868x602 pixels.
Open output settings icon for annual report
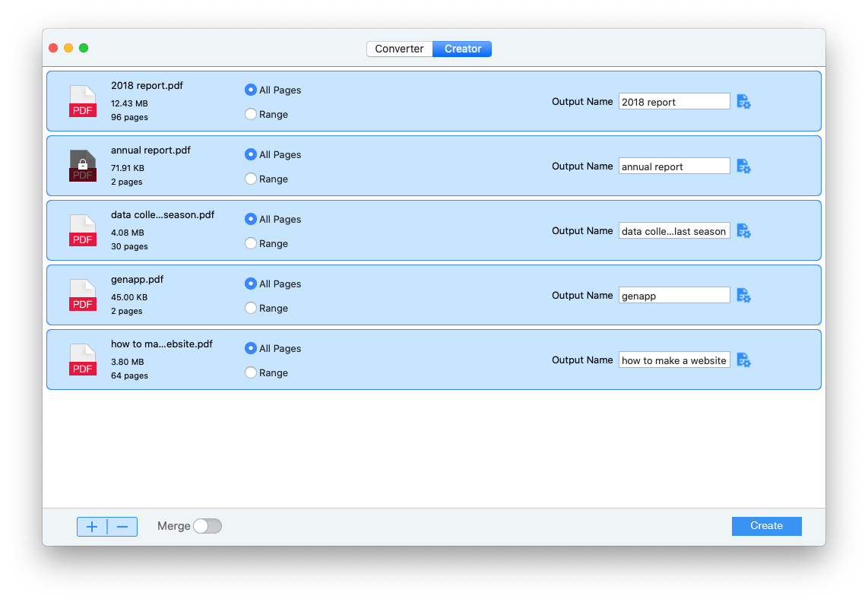743,166
